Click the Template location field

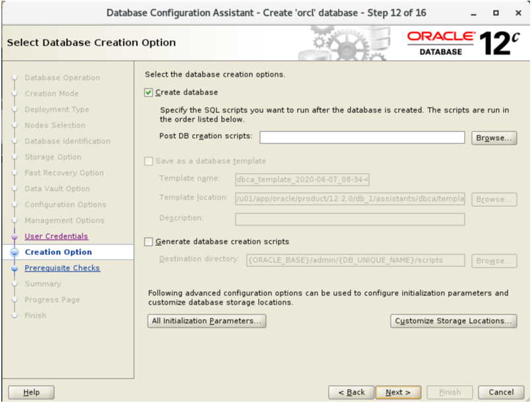[x=350, y=199]
